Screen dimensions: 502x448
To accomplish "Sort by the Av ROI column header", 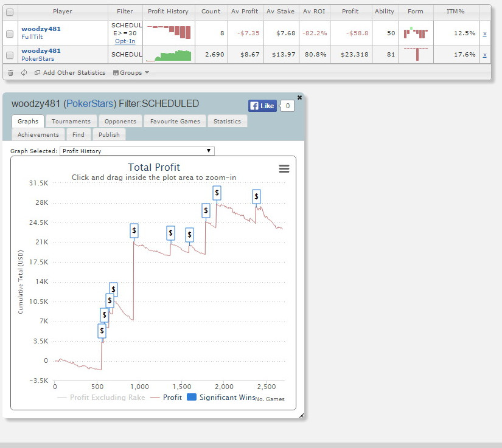I will click(314, 11).
